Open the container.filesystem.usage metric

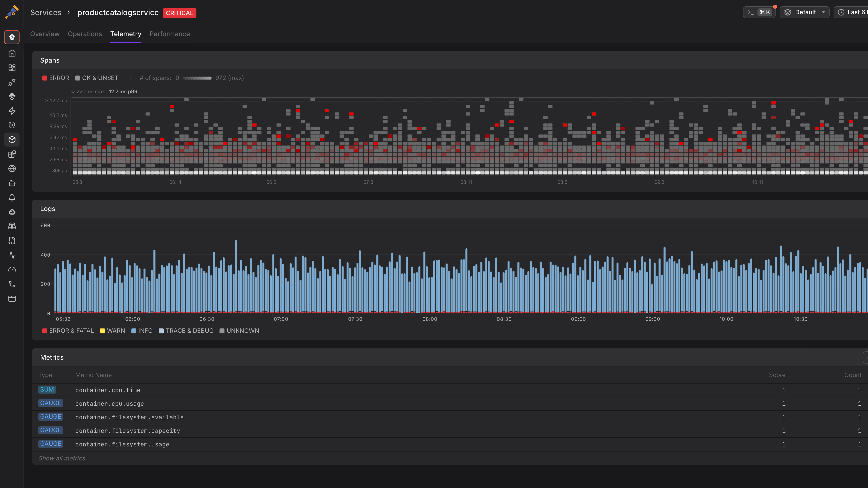[x=450, y=444]
